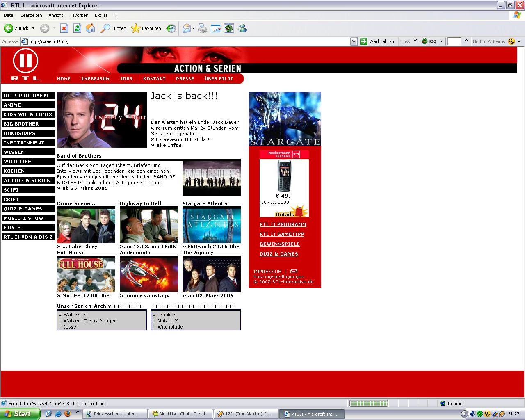Open RTL II GAMETIPP in red panel

282,234
